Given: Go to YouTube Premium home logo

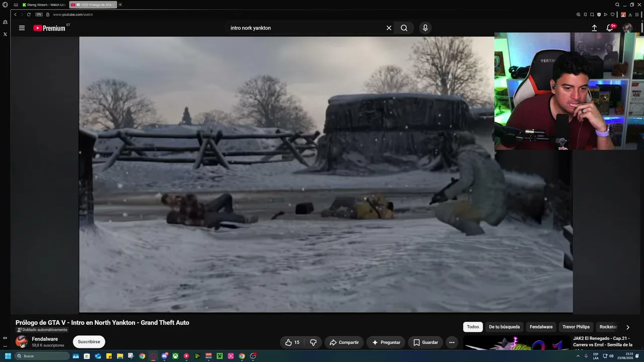Looking at the screenshot, I should point(49,28).
